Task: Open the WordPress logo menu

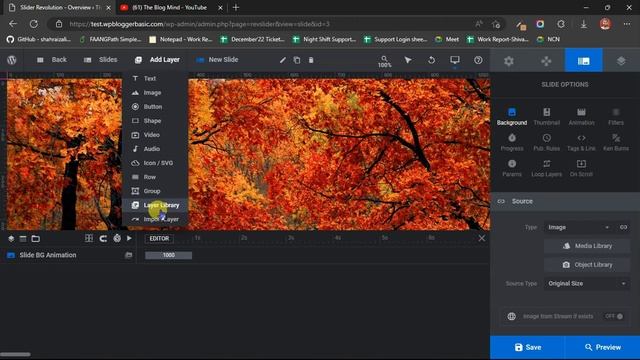Action: pyautogui.click(x=12, y=60)
